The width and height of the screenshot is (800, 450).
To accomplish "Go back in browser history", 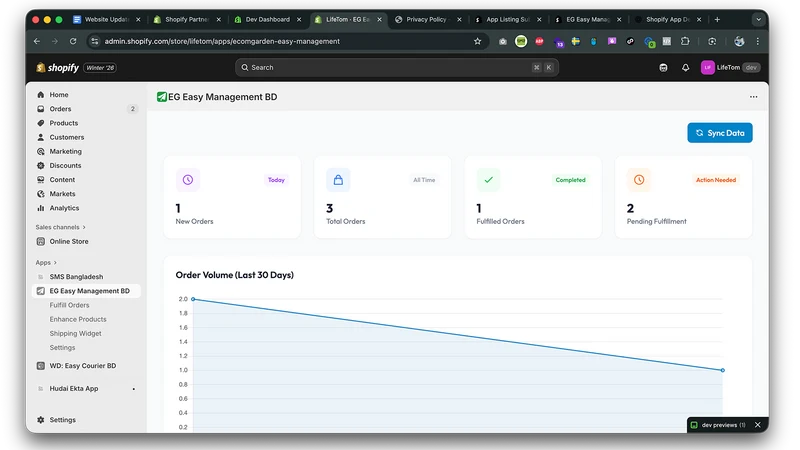I will 37,41.
